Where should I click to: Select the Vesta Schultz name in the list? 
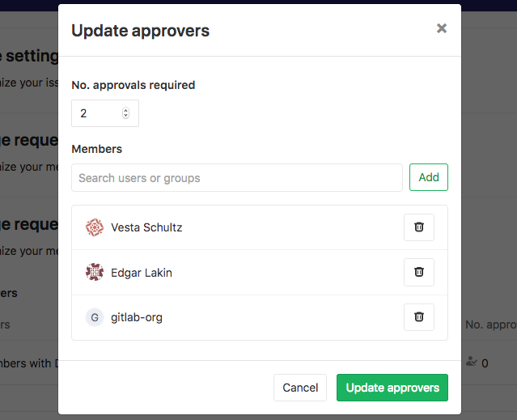pyautogui.click(x=146, y=227)
